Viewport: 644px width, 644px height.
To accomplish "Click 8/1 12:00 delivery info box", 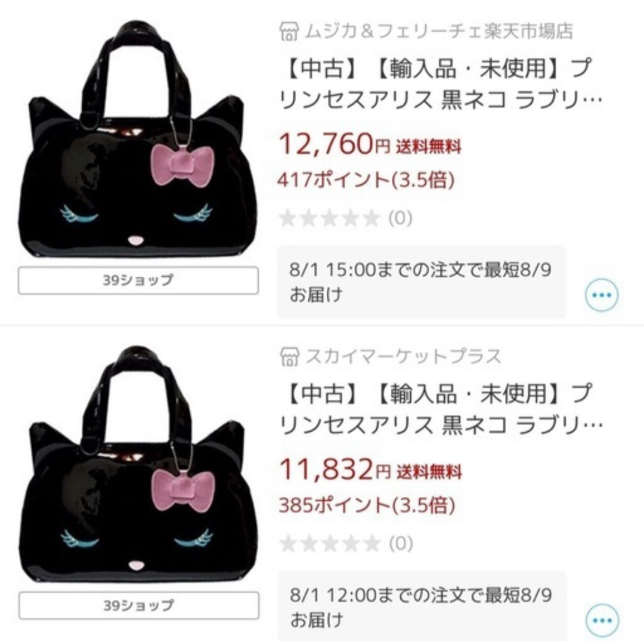I will pos(422,606).
